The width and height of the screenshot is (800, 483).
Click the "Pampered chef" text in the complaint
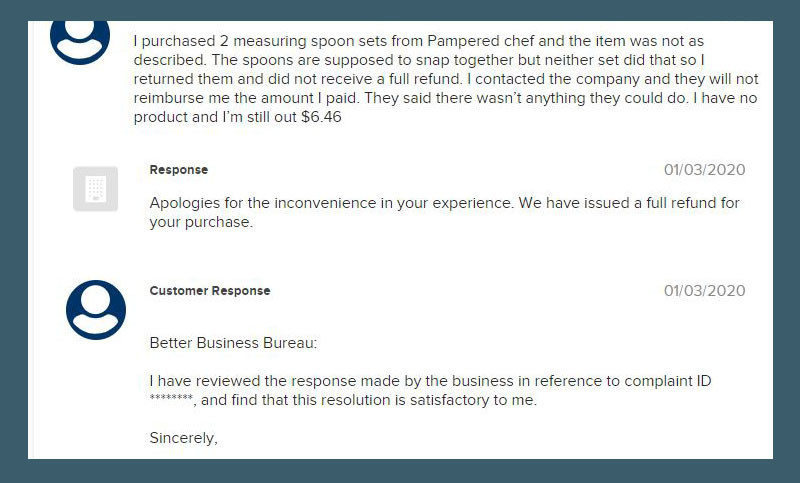click(x=481, y=41)
